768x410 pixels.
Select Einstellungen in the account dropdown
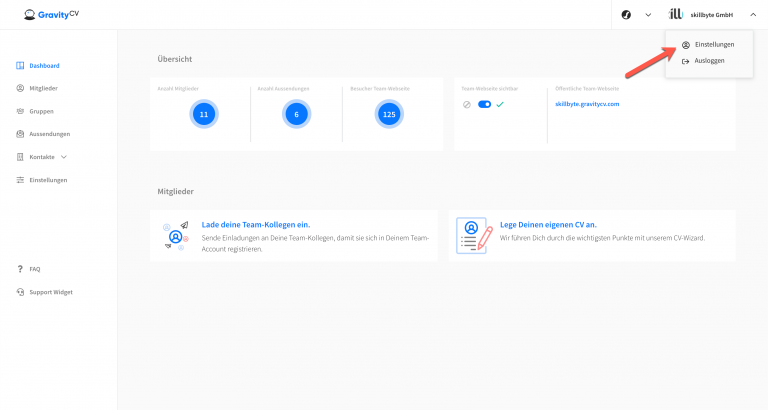(x=714, y=45)
